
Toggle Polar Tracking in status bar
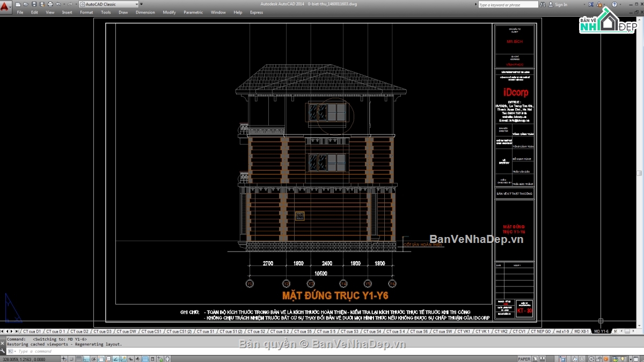point(93,358)
